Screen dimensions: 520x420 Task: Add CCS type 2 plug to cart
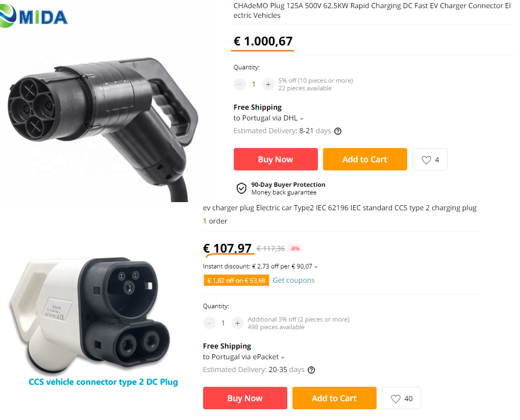tap(334, 398)
